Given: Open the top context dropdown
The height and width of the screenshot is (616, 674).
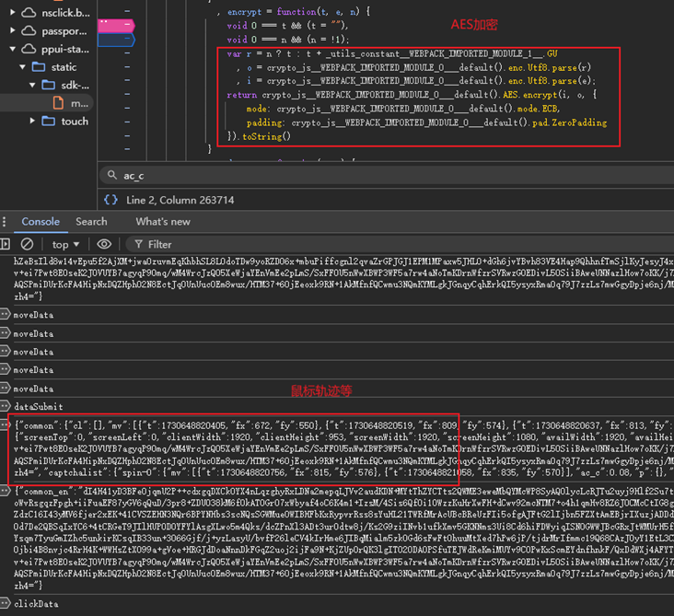Looking at the screenshot, I should point(65,244).
